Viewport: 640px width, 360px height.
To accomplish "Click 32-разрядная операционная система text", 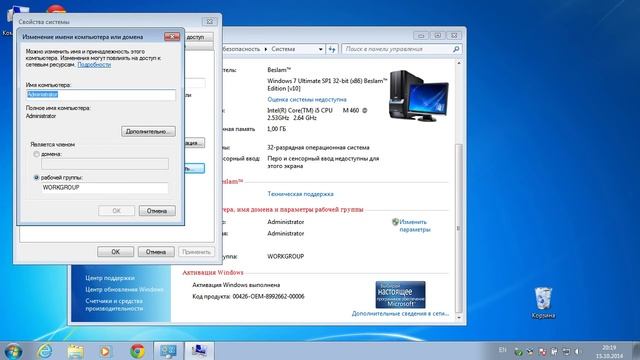I will [x=318, y=147].
